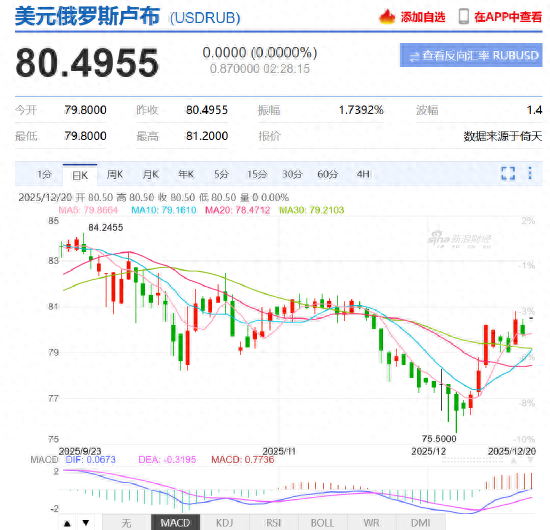
Task: Show the 年K chart tab
Action: click(186, 174)
